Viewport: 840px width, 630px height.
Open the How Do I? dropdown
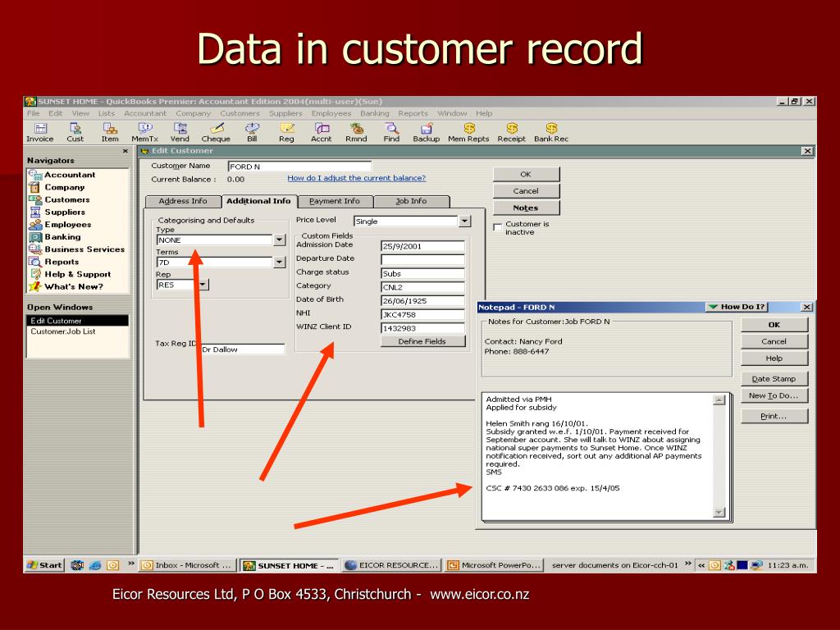tap(737, 307)
